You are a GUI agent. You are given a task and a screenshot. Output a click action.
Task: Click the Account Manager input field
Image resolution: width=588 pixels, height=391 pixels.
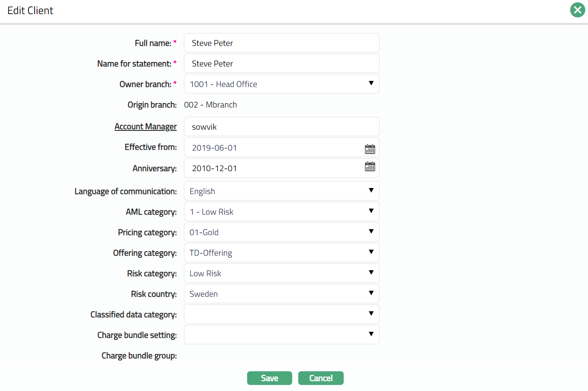(281, 127)
